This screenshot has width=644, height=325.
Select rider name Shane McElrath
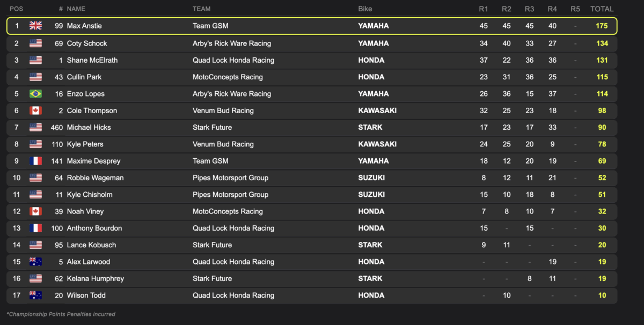pos(92,60)
